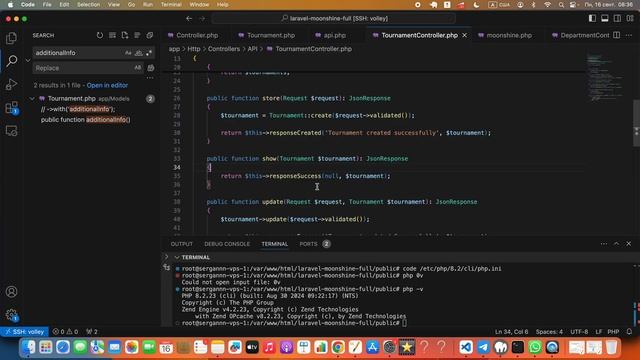The height and width of the screenshot is (360, 640).
Task: Toggle Match Whole Word option
Action: tap(139, 53)
